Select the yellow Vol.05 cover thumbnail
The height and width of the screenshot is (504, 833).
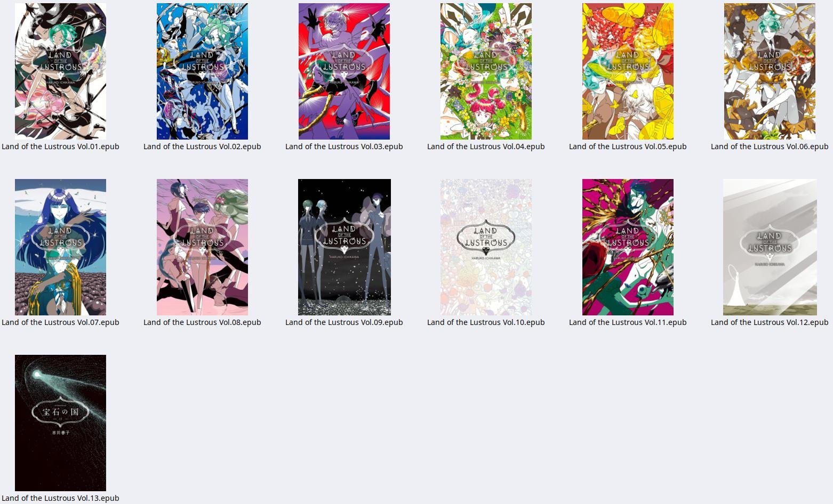coord(628,71)
